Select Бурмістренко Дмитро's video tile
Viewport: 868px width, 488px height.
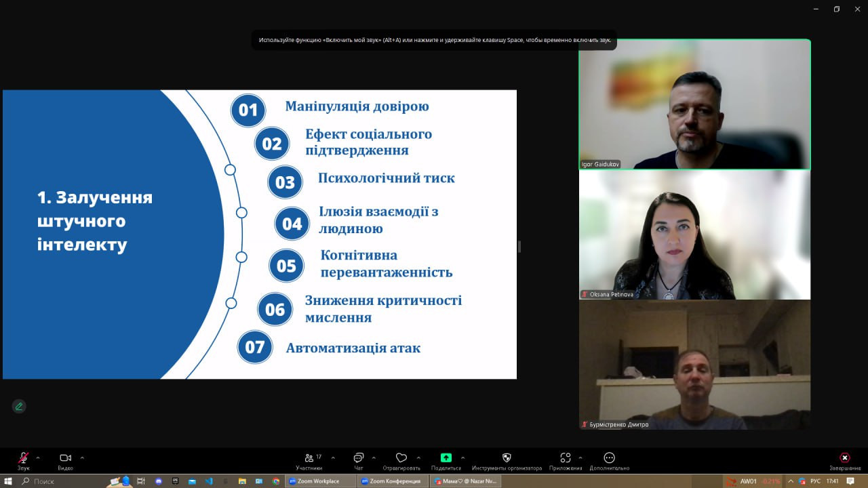[x=694, y=365]
